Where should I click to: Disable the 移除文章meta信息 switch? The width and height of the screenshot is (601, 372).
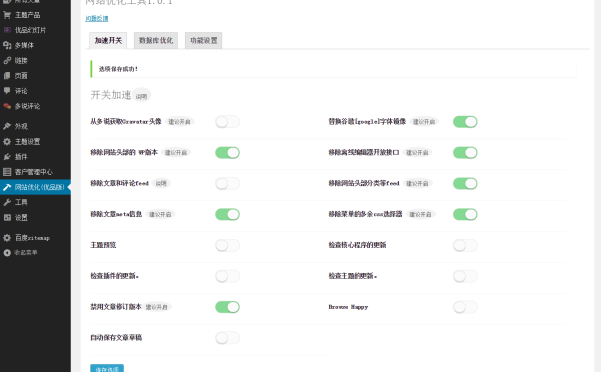point(227,214)
